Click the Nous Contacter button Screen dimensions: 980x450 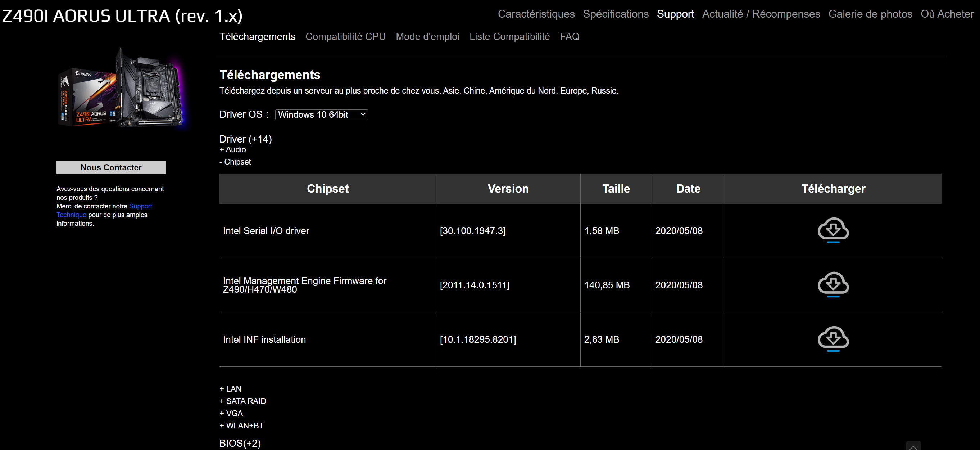tap(111, 167)
